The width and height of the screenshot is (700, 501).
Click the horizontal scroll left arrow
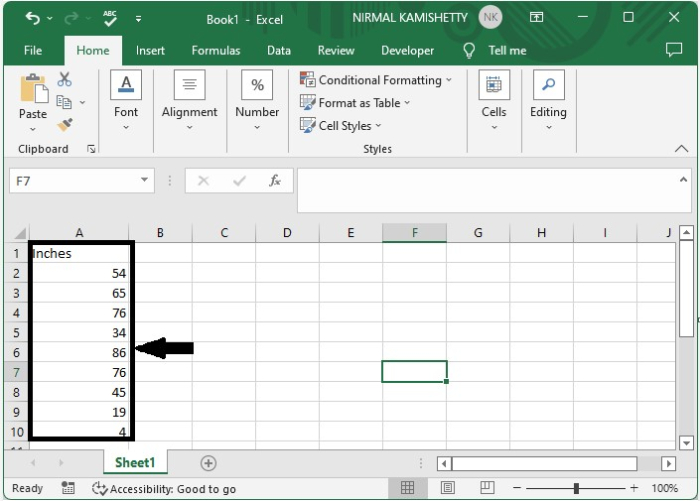[x=444, y=463]
